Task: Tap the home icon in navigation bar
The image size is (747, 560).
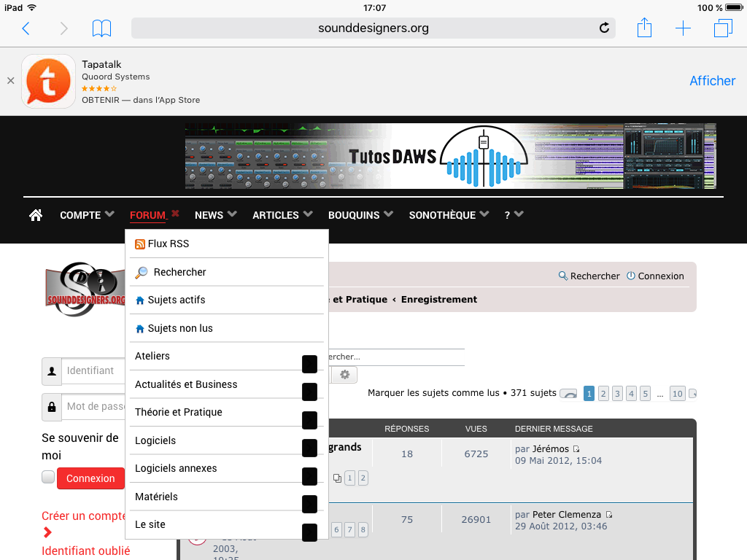Action: [x=35, y=215]
